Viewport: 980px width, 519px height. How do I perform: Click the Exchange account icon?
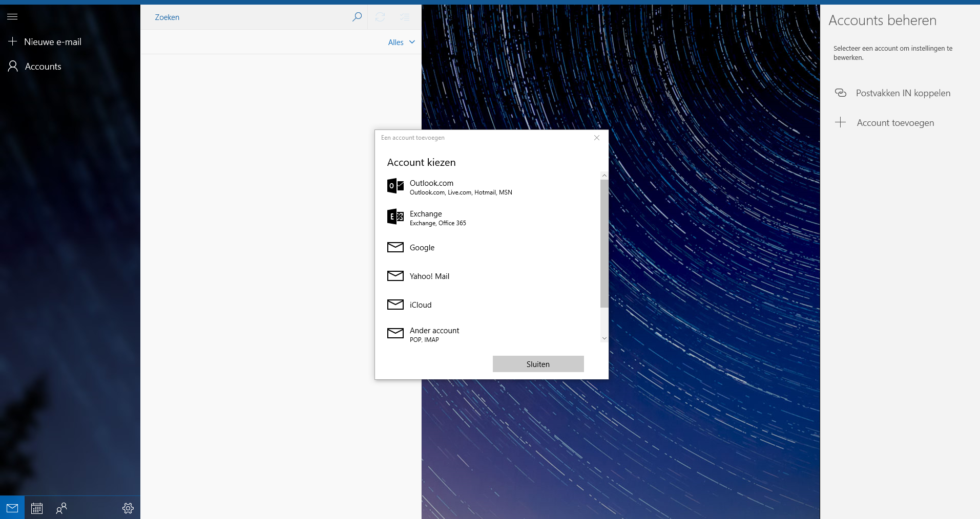click(x=395, y=217)
